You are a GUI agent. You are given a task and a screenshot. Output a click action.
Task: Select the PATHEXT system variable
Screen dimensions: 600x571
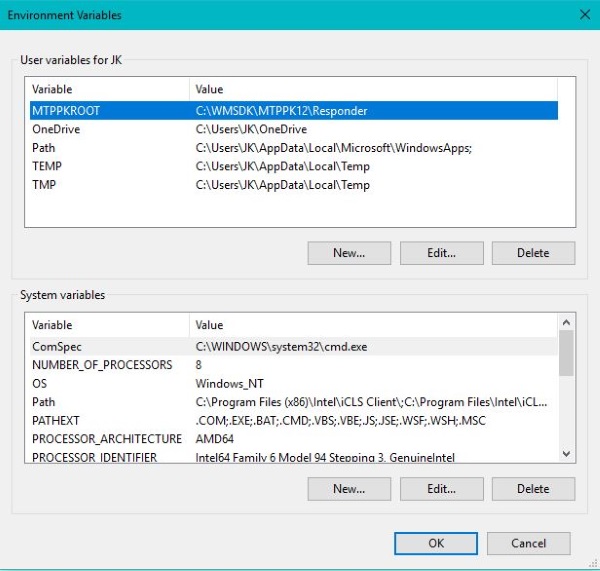coord(293,421)
